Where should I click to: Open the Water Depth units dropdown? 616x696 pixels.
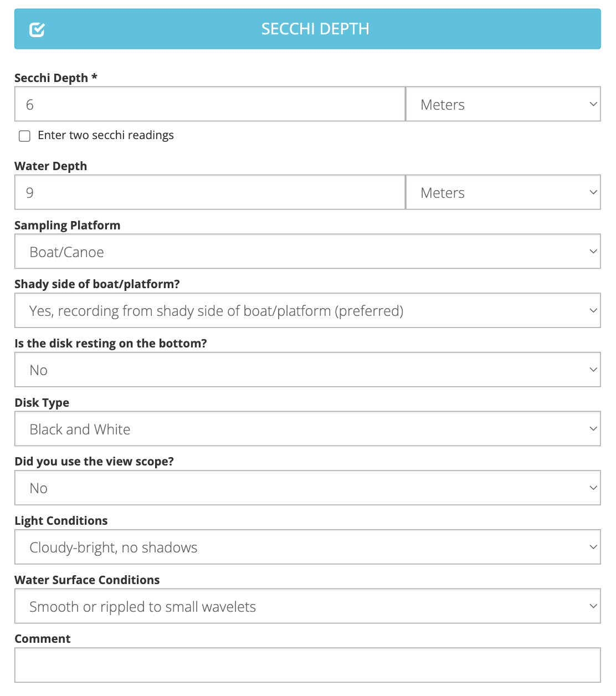click(503, 192)
